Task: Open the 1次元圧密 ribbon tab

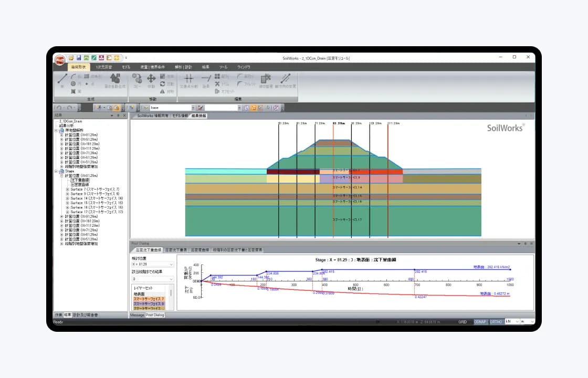Action: (x=104, y=67)
